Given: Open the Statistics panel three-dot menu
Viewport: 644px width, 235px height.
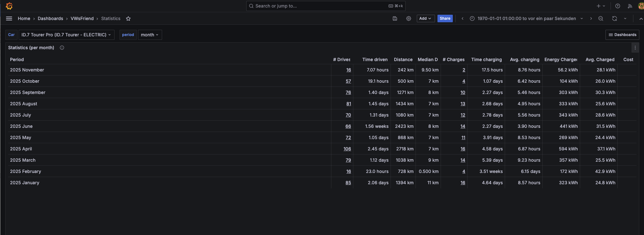Looking at the screenshot, I should tap(635, 48).
